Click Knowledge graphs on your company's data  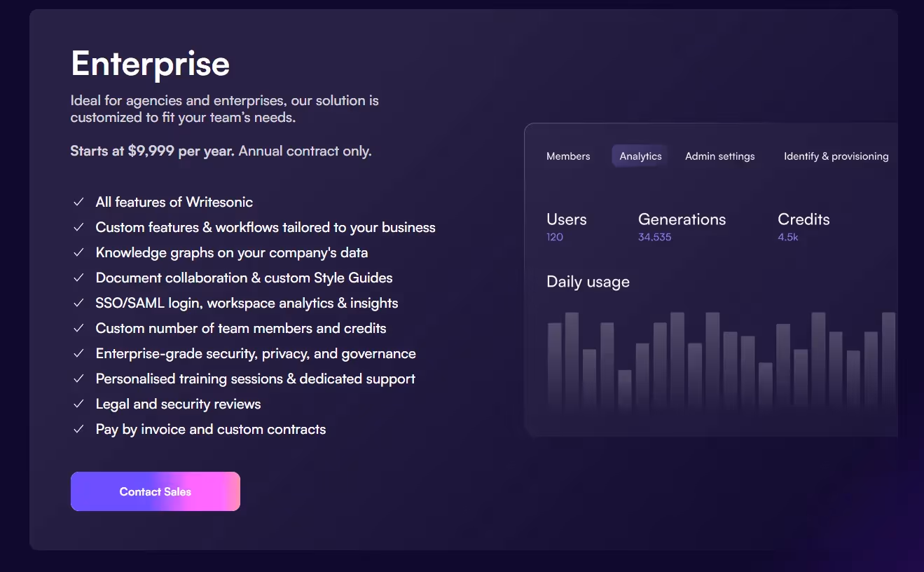pos(232,252)
